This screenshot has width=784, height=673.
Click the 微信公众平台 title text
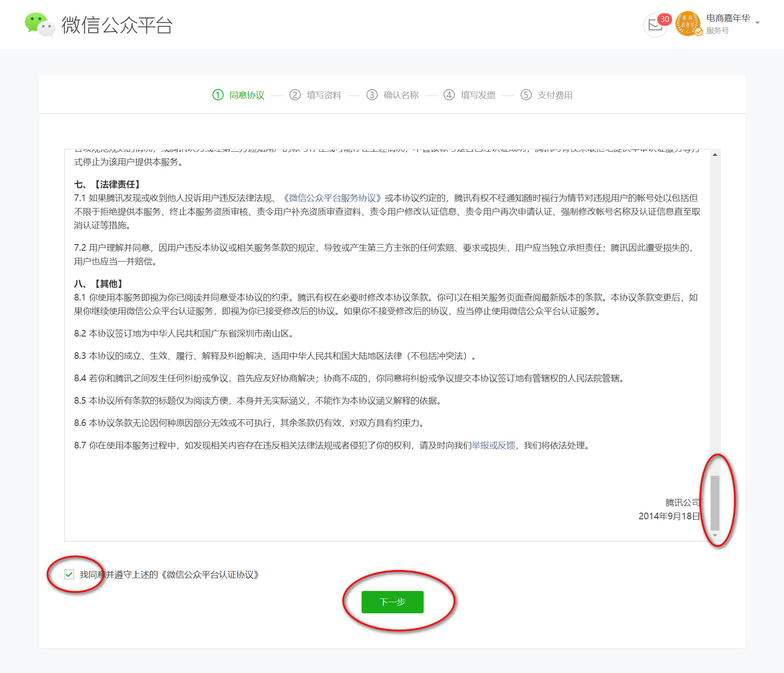[x=117, y=25]
